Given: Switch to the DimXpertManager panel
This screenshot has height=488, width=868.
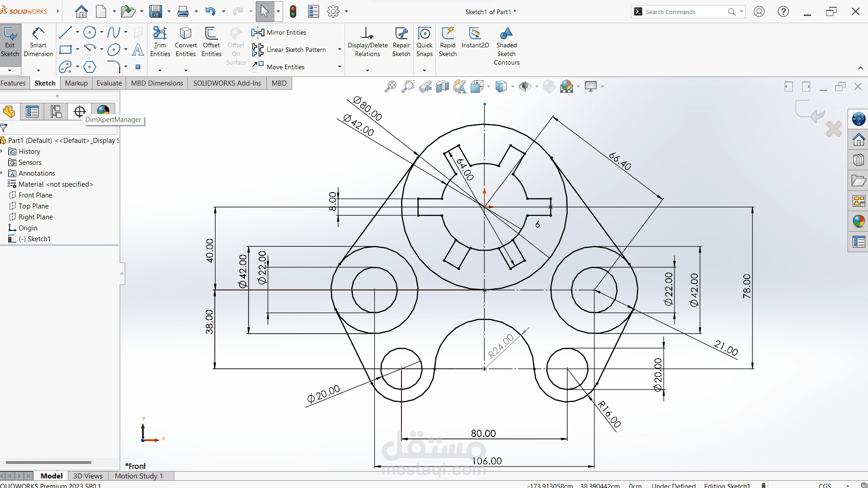Looking at the screenshot, I should tap(79, 112).
